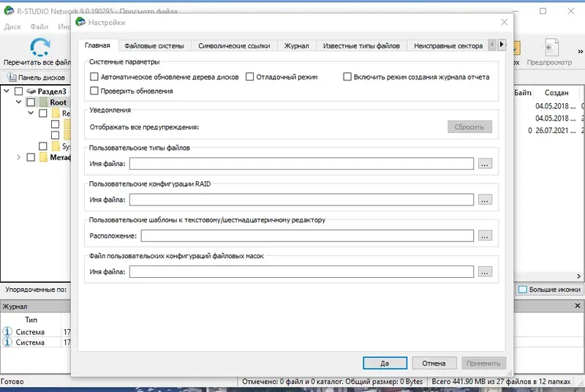Click the Root folder icon
This screenshot has width=585, height=392.
44,102
